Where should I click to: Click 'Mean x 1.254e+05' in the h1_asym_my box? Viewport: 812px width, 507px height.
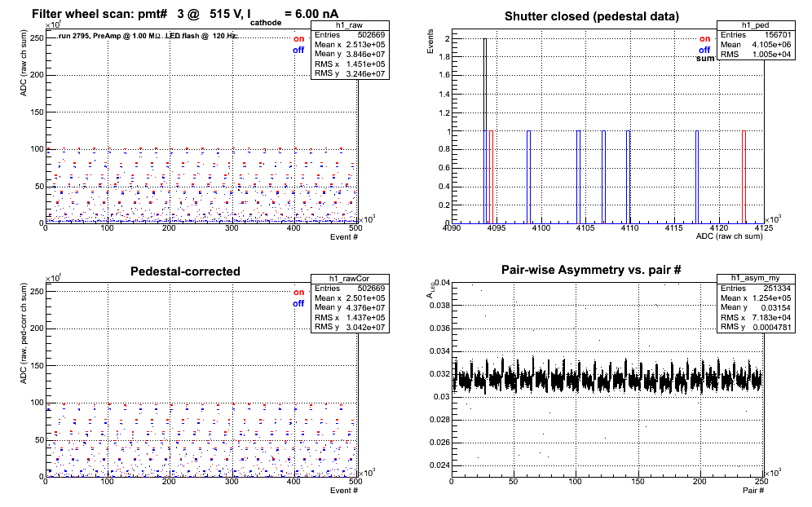(756, 298)
